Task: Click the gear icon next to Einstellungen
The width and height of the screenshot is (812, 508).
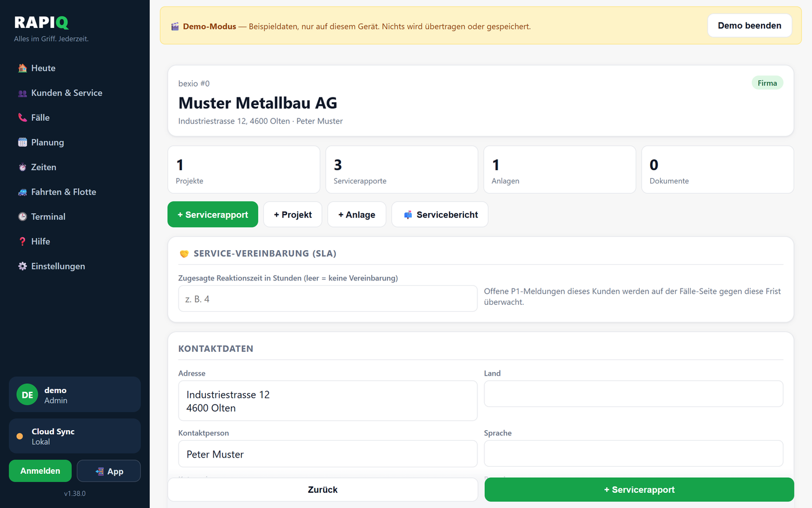Action: (x=23, y=266)
